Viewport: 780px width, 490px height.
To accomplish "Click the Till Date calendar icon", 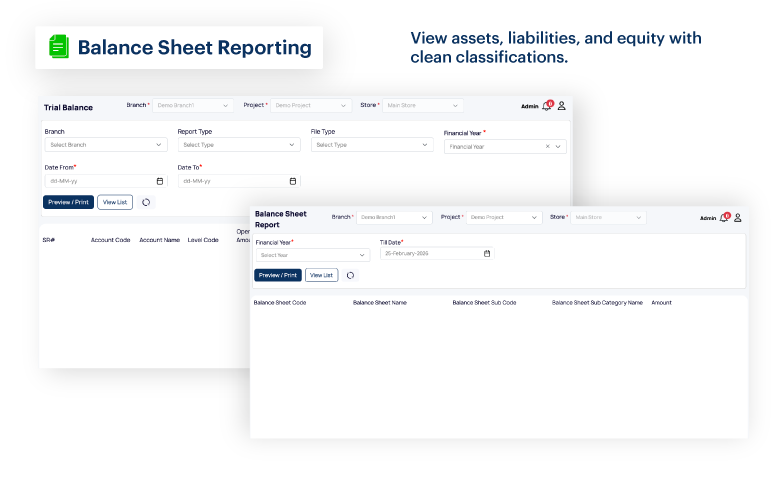I will pyautogui.click(x=487, y=254).
